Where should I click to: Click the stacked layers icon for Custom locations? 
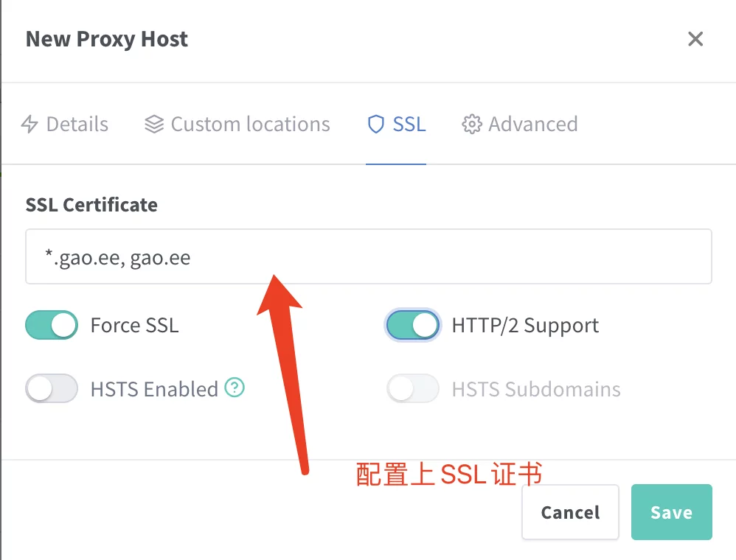pyautogui.click(x=153, y=125)
